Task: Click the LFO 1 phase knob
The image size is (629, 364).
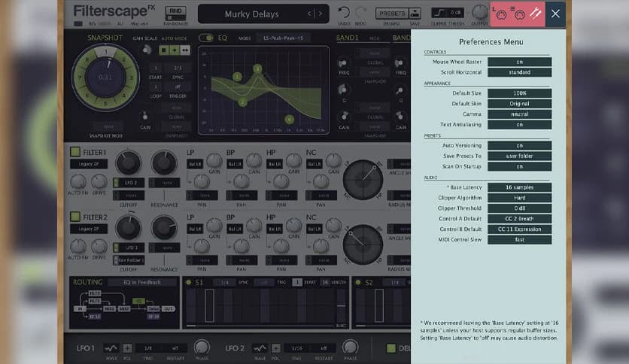Action: click(202, 347)
